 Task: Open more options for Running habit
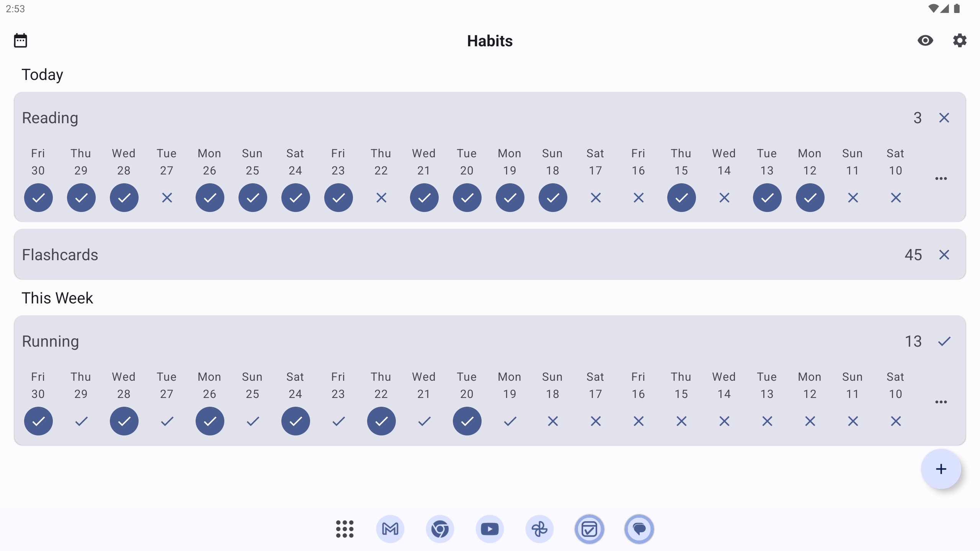coord(941,402)
